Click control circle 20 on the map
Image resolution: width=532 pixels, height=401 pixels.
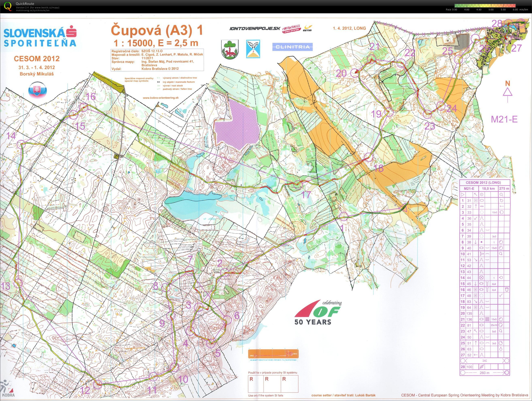click(x=355, y=73)
